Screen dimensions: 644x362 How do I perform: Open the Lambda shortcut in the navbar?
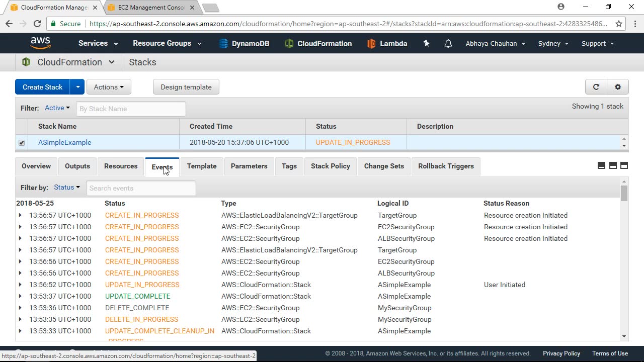tap(387, 44)
